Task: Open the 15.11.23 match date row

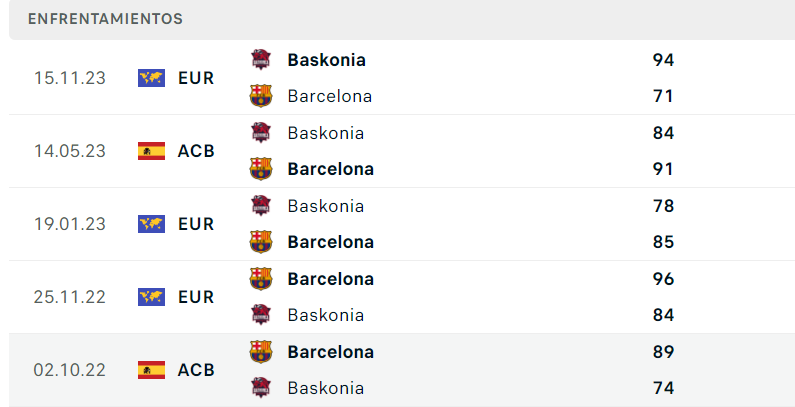Action: click(x=69, y=78)
